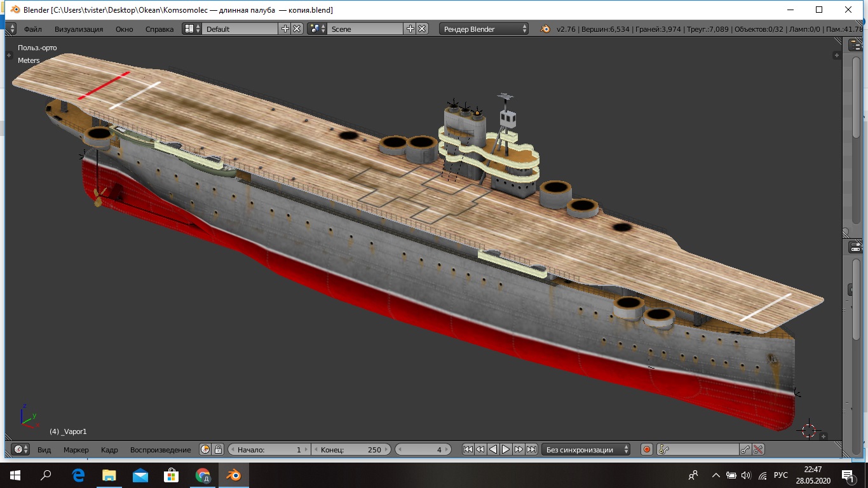The width and height of the screenshot is (868, 488).
Task: Open the timeline editor type selector
Action: pos(21,449)
